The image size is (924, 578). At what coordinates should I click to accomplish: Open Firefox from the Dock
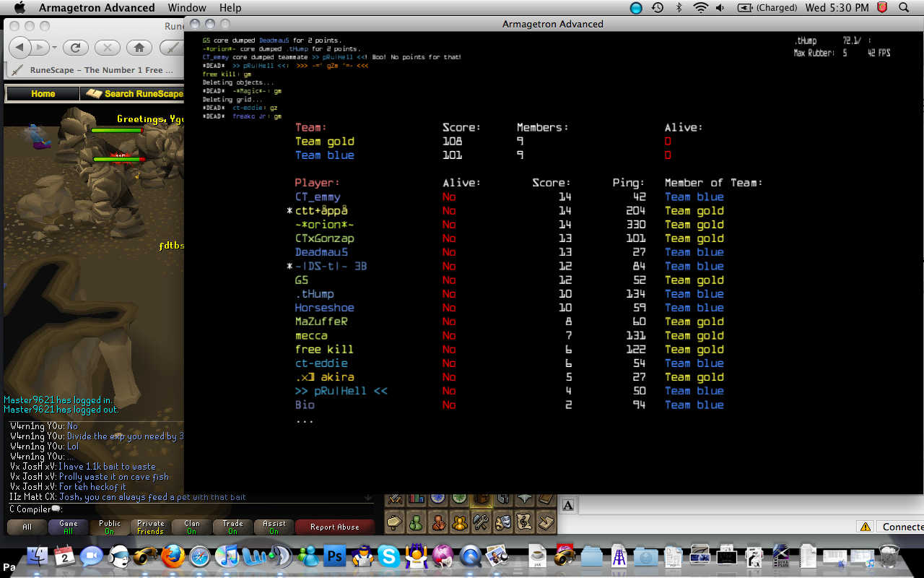tap(172, 557)
